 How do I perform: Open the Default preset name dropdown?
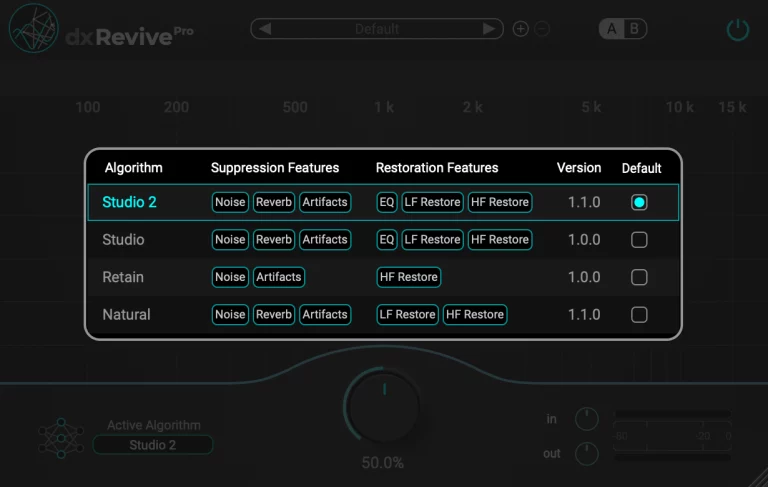pyautogui.click(x=377, y=29)
